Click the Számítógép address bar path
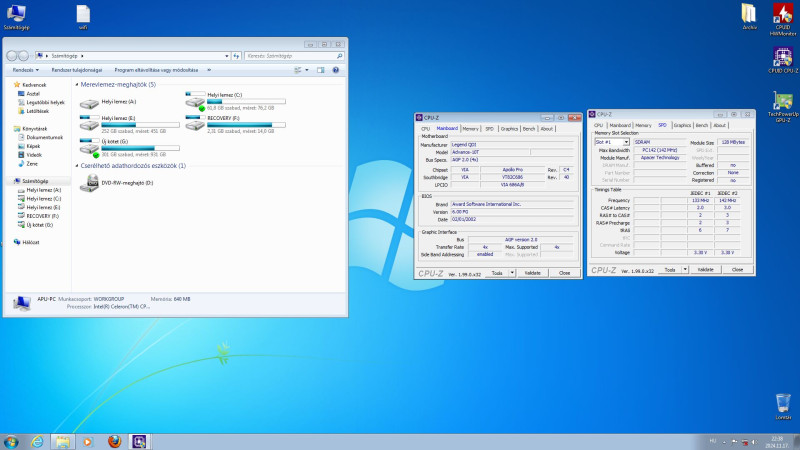The image size is (800, 450). point(64,56)
